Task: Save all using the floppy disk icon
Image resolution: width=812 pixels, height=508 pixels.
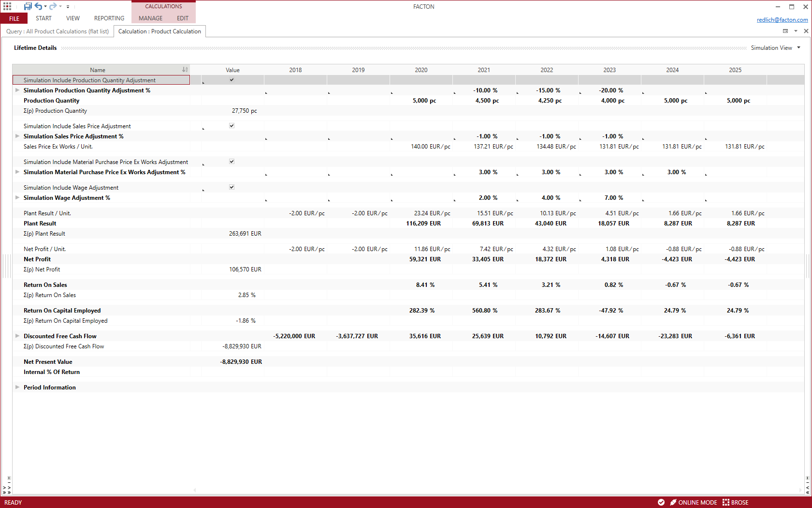Action: click(28, 6)
